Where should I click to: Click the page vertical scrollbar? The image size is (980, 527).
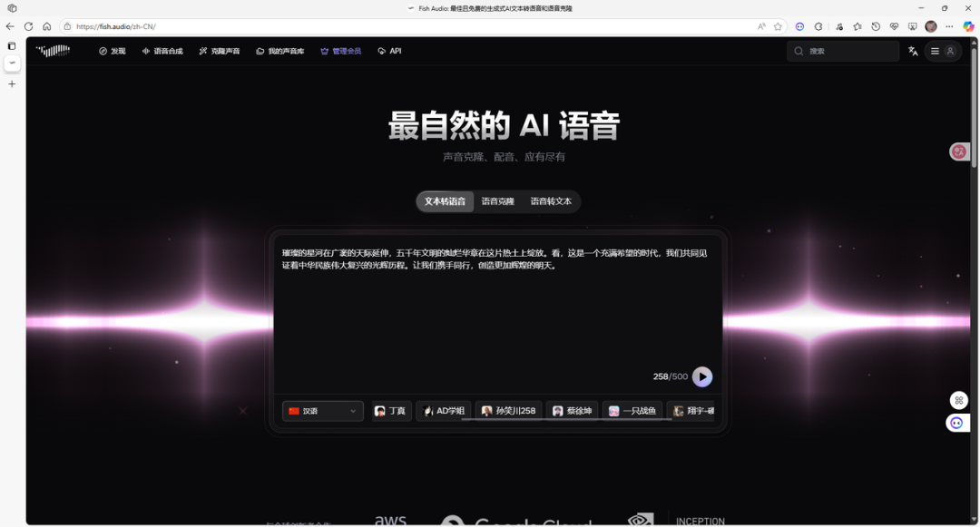coord(974,106)
